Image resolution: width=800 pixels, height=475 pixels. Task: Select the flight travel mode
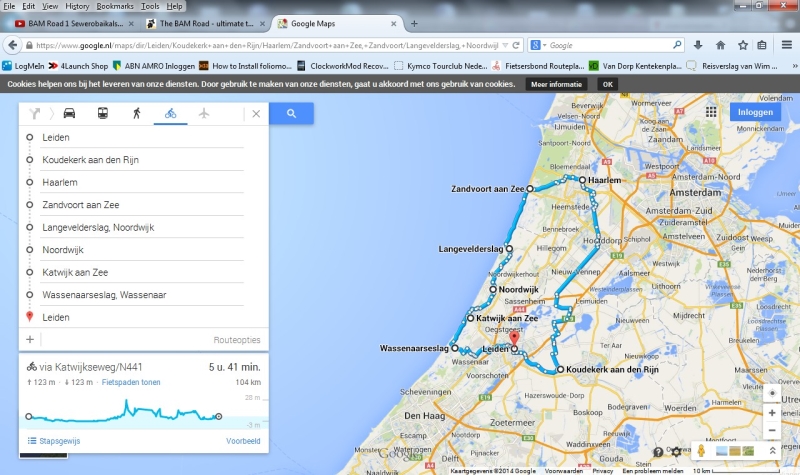pyautogui.click(x=204, y=113)
